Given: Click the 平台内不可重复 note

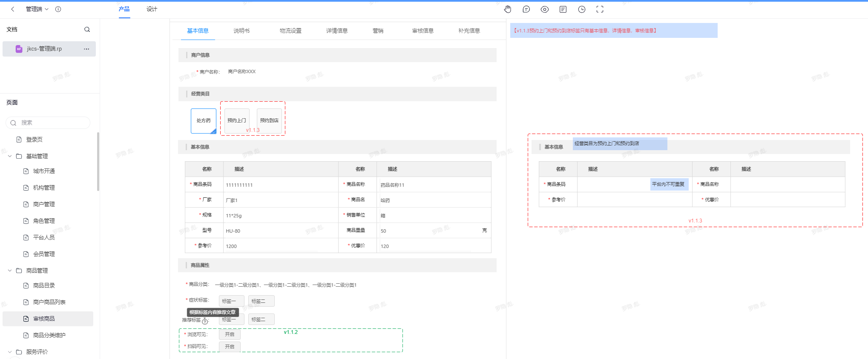Looking at the screenshot, I should click(669, 184).
